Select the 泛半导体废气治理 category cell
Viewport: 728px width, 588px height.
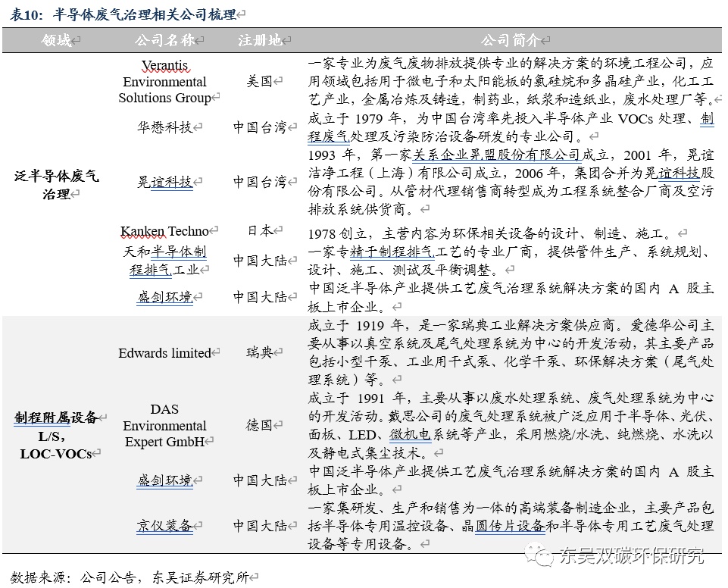(56, 185)
